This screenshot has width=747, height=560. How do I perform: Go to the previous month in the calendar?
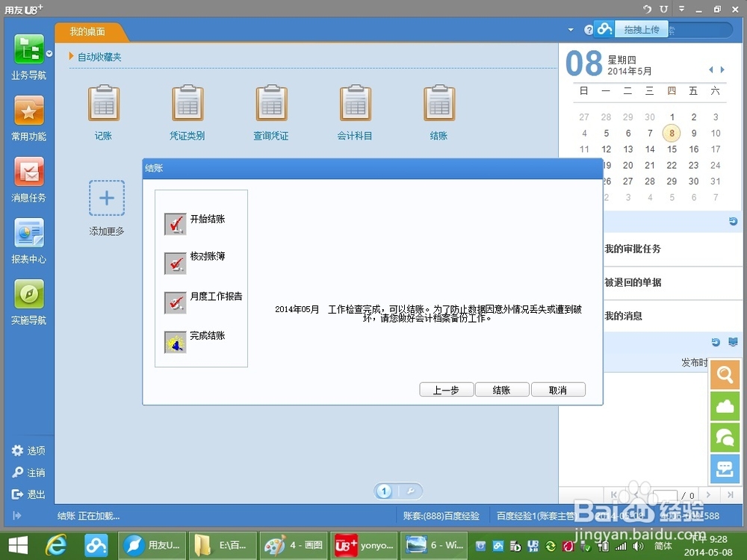point(710,69)
